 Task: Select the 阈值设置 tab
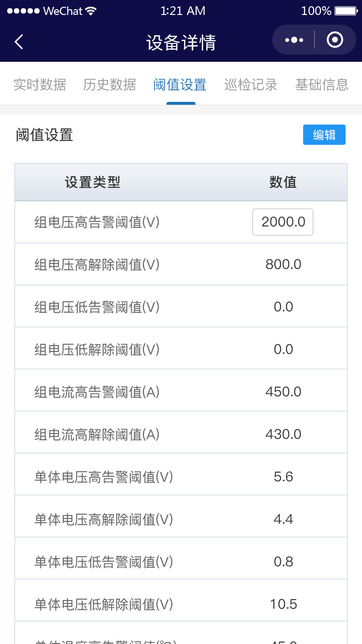click(x=180, y=84)
